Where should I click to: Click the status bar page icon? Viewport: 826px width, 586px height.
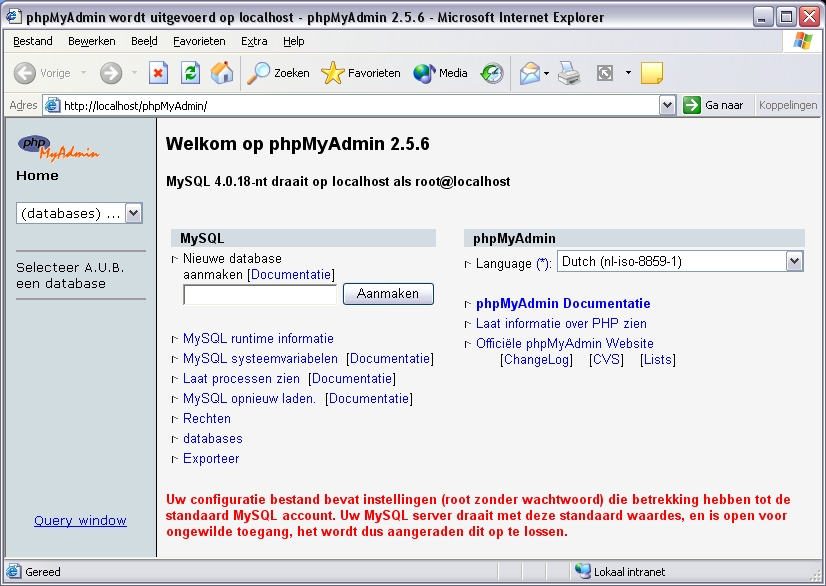14,572
